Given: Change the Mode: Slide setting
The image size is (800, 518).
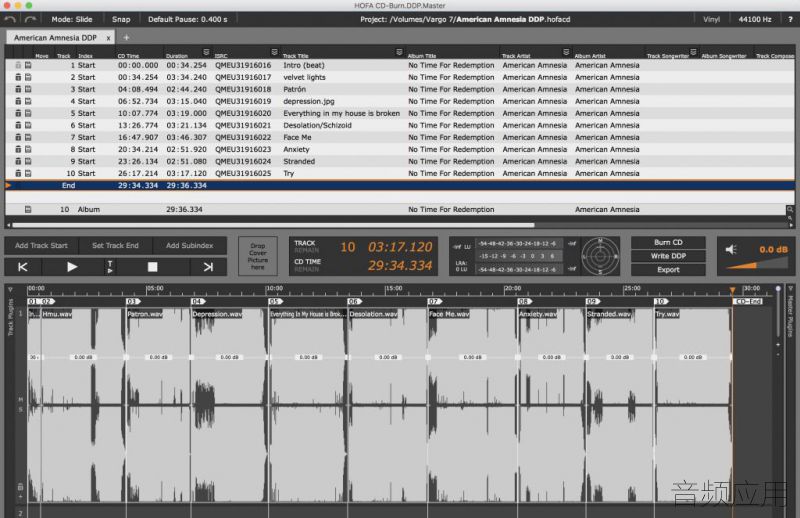Looking at the screenshot, I should pos(71,19).
